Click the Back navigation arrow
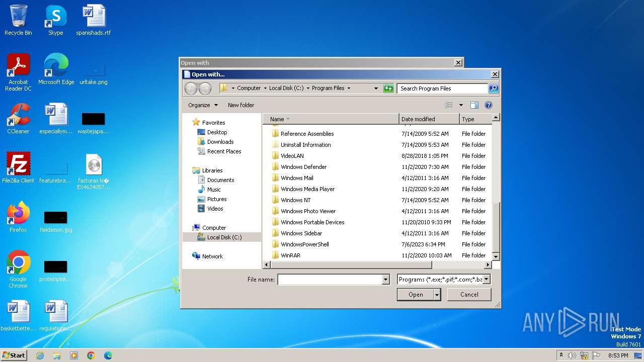Image resolution: width=644 pixels, height=362 pixels. click(191, 88)
